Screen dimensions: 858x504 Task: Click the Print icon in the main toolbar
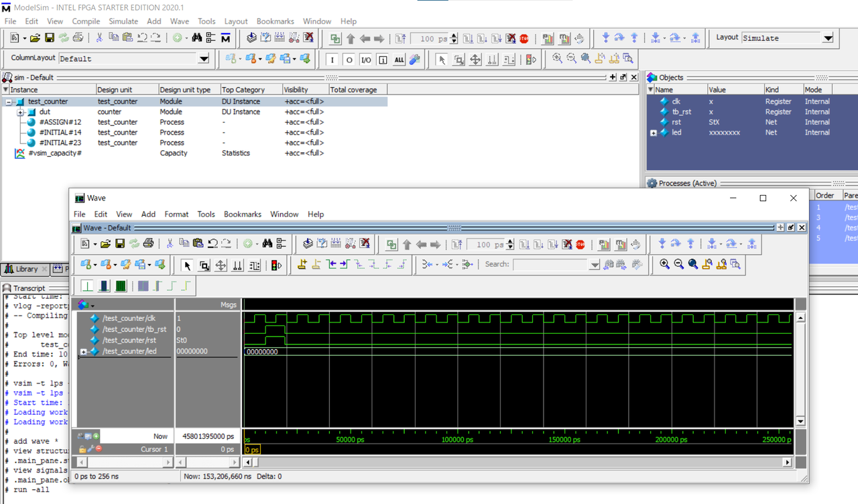78,38
